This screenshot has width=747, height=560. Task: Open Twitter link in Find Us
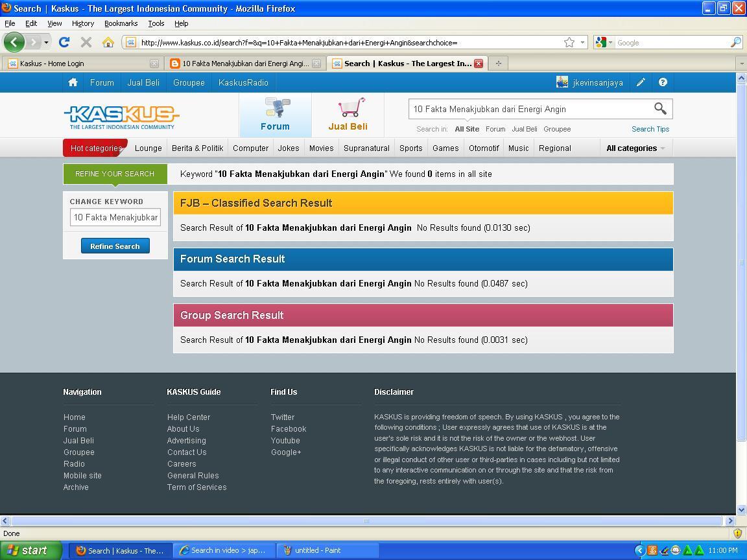point(283,417)
